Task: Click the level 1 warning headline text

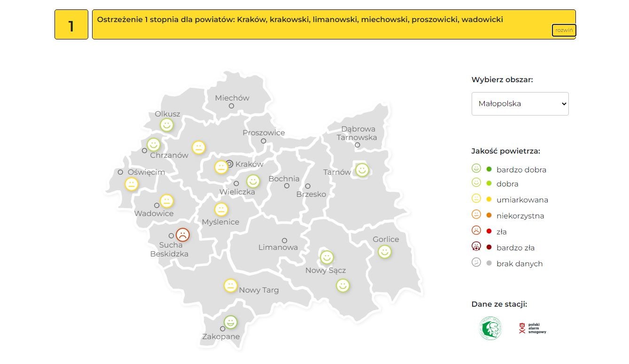Action: coord(300,20)
